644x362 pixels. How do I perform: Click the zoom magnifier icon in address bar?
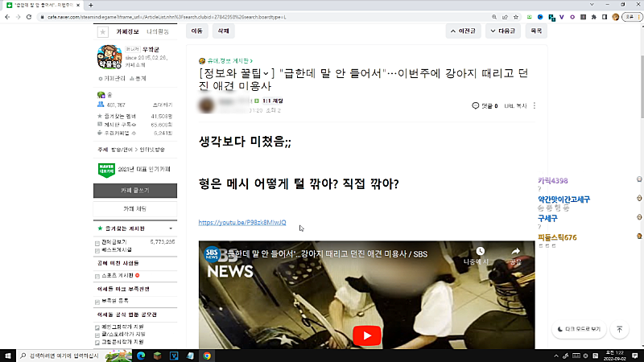click(494, 17)
